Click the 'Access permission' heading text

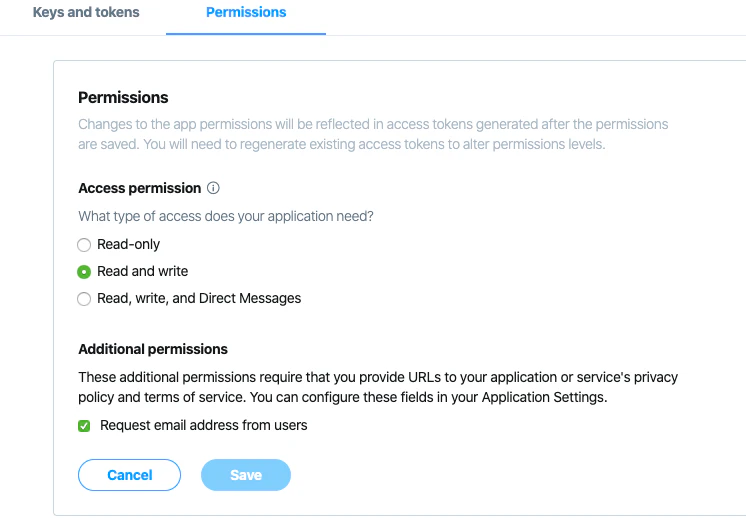pos(140,188)
